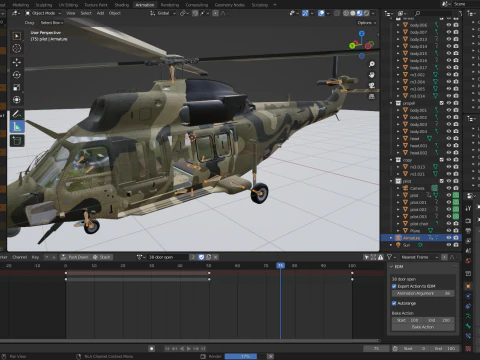Uncheck the Export Action to EDM checkbox
Viewport: 480px width, 360px height.
[394, 286]
